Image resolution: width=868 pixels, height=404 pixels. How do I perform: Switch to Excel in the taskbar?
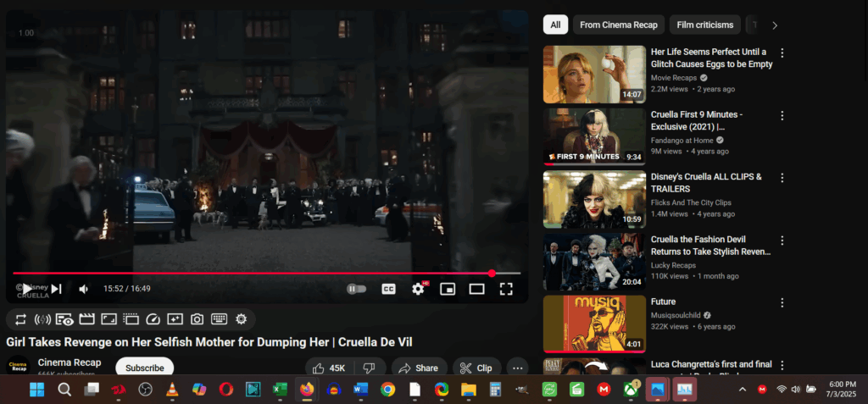280,390
